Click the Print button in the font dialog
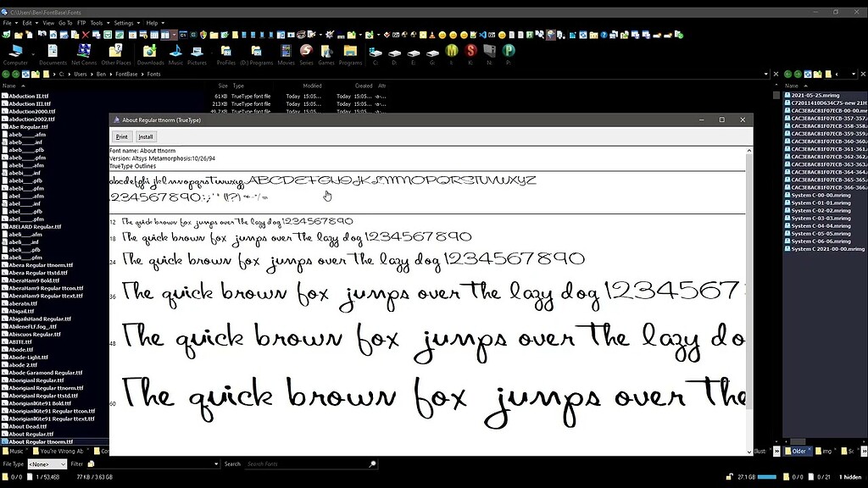868x488 pixels. 121,136
